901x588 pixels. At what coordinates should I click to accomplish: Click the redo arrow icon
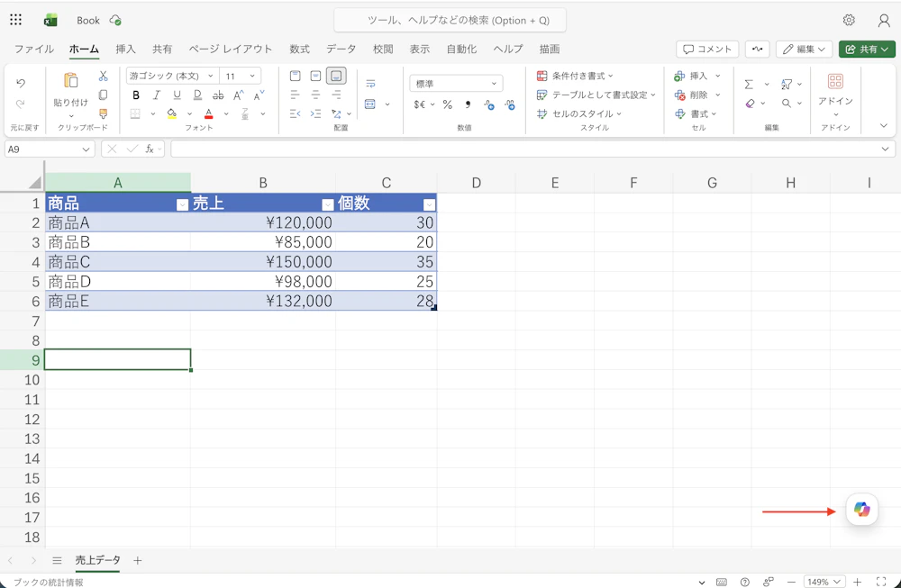21,104
